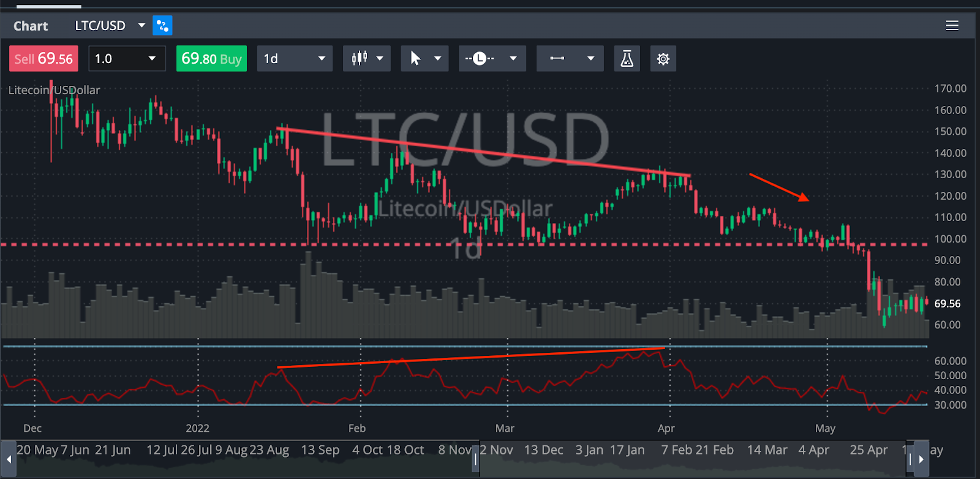Screen dimensions: 980x479
Task: Click 13 Dec in the navigator timeline
Action: (543, 450)
